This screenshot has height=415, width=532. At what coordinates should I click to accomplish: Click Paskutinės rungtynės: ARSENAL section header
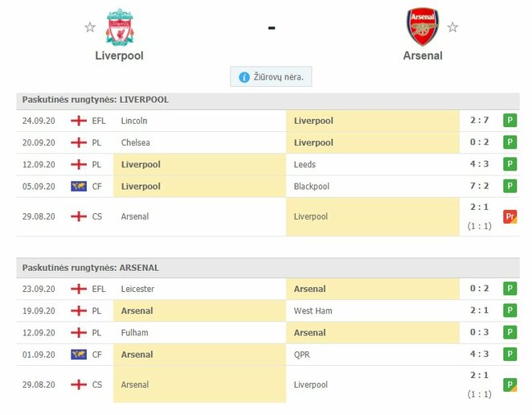(x=91, y=268)
